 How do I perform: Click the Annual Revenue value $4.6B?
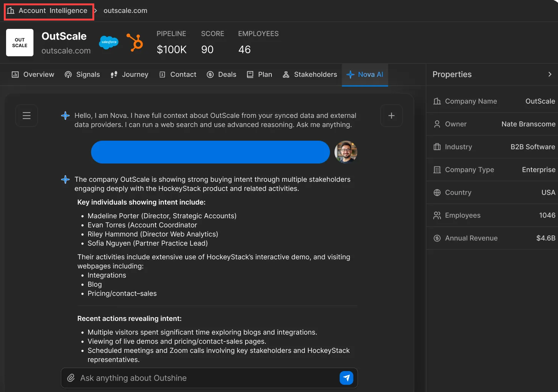pos(546,238)
